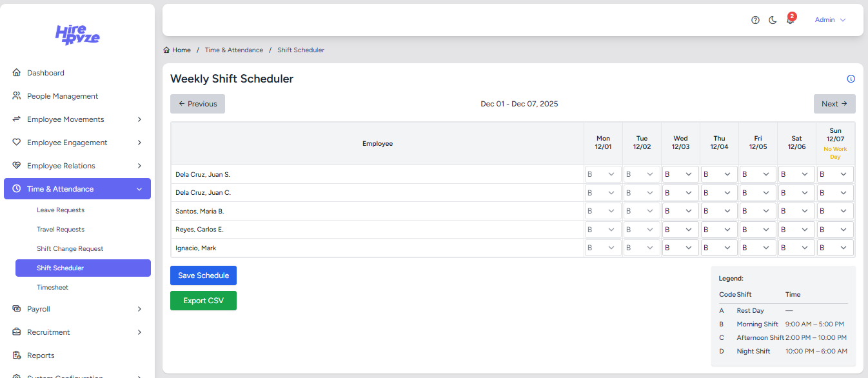The height and width of the screenshot is (378, 868).
Task: Open Santos, Maria B. Wednesday shift dropdown
Action: 680,212
